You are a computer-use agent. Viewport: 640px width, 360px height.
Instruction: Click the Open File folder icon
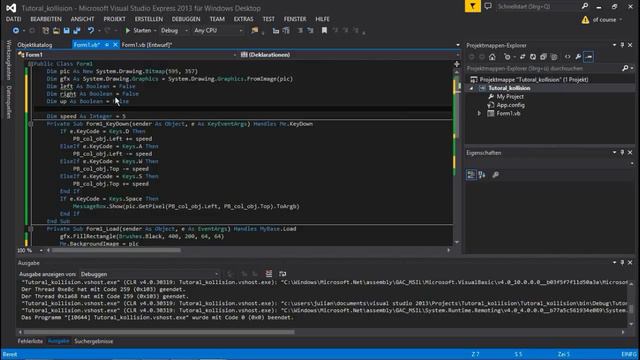click(x=56, y=31)
